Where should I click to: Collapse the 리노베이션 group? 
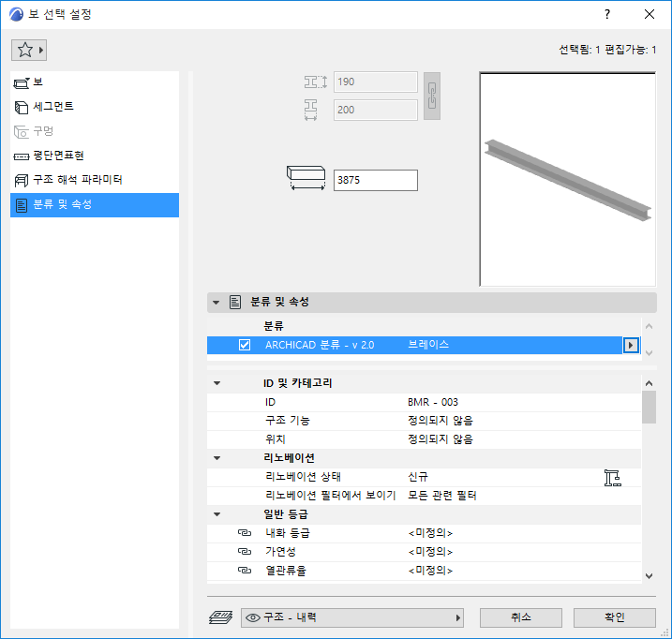pyautogui.click(x=217, y=458)
